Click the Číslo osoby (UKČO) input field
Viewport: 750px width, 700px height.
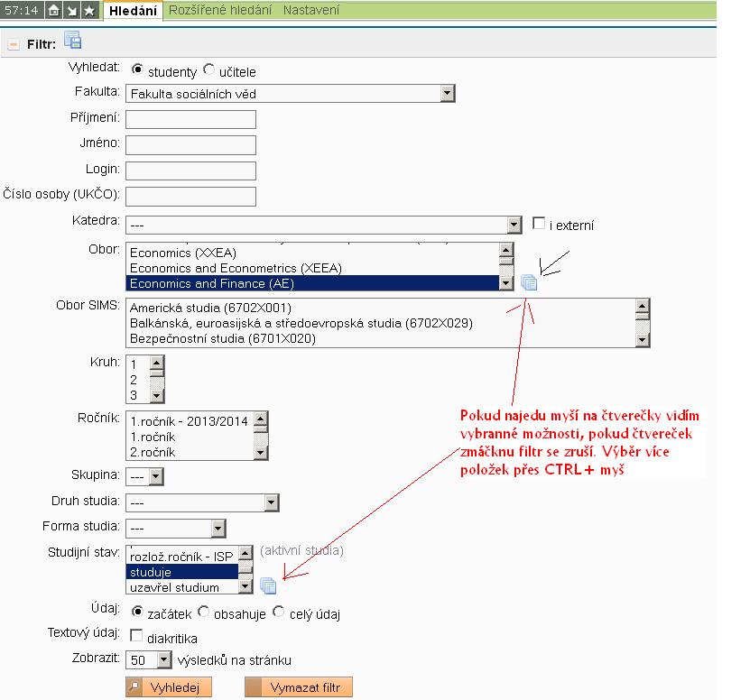190,197
